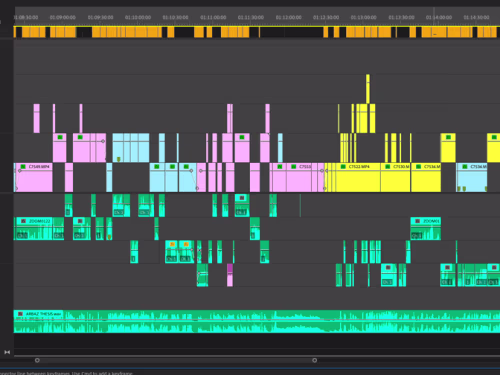Click the fx badge on light-blue C7534 clip
500x375 pixels.
tap(465, 166)
